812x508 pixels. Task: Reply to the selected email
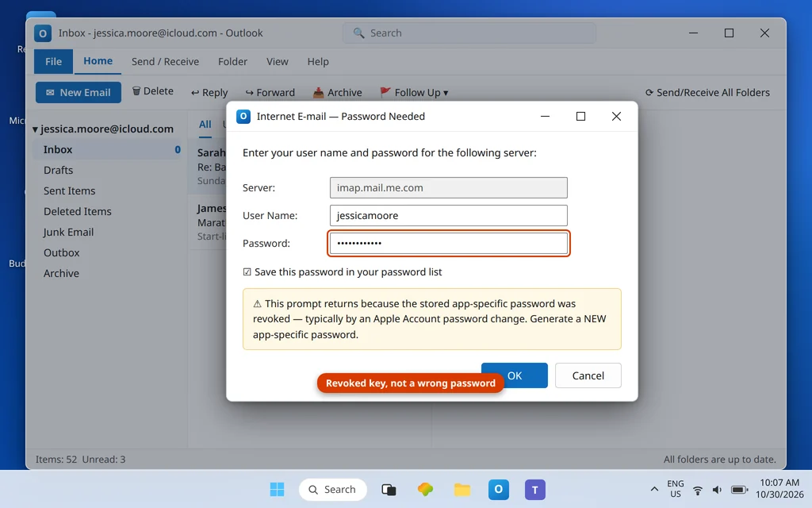[x=209, y=92]
